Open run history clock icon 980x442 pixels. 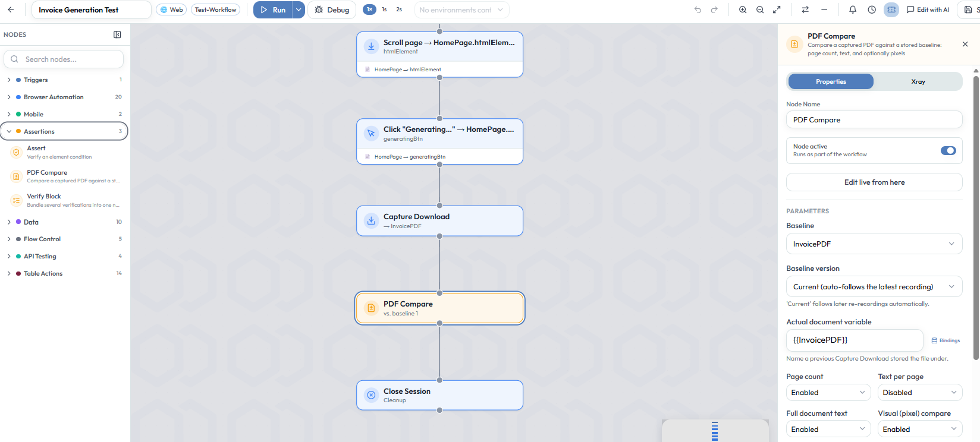click(x=872, y=10)
